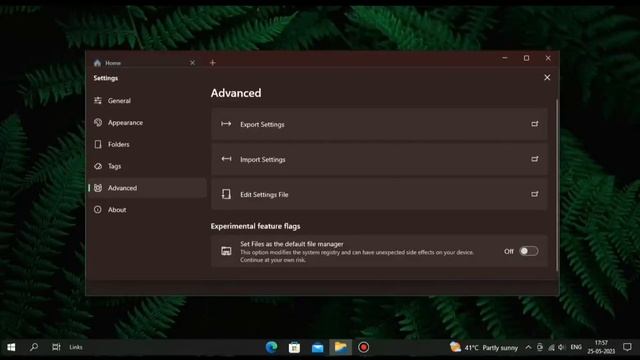Click the settings panel vertical scrollbar
Image resolution: width=640 pixels, height=360 pixels.
(557, 184)
